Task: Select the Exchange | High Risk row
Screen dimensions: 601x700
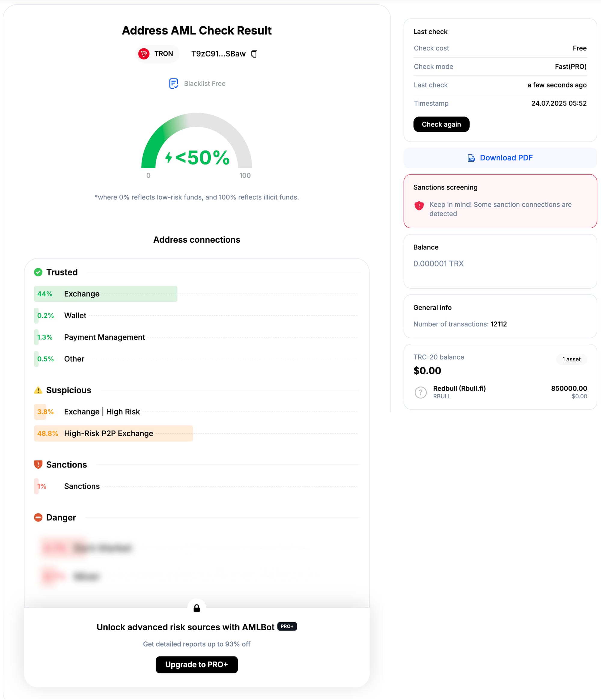Action: point(102,412)
